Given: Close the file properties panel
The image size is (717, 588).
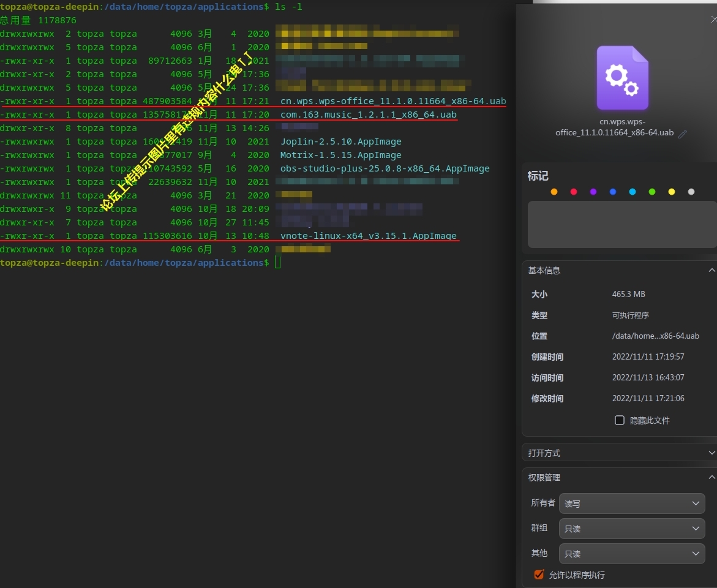Looking at the screenshot, I should click(713, 20).
